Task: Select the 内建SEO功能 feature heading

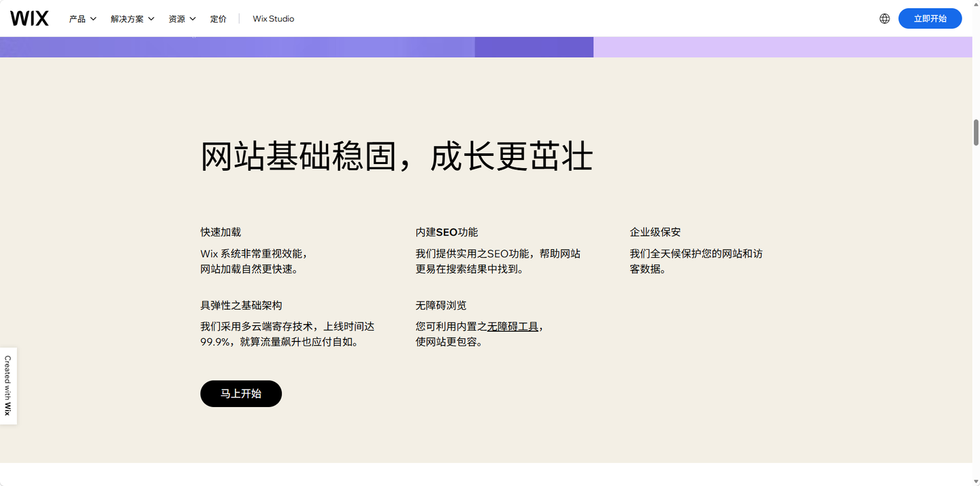Action: (x=446, y=232)
